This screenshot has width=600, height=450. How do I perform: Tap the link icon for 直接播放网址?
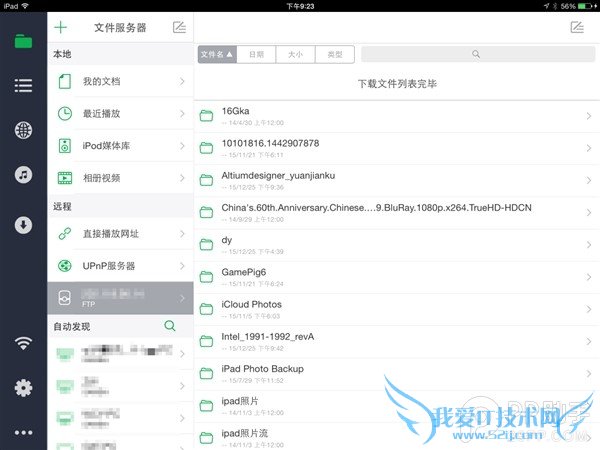[65, 233]
